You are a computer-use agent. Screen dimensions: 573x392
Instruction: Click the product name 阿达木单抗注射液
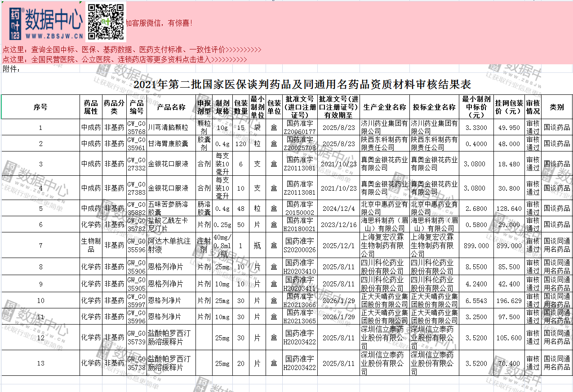(171, 245)
